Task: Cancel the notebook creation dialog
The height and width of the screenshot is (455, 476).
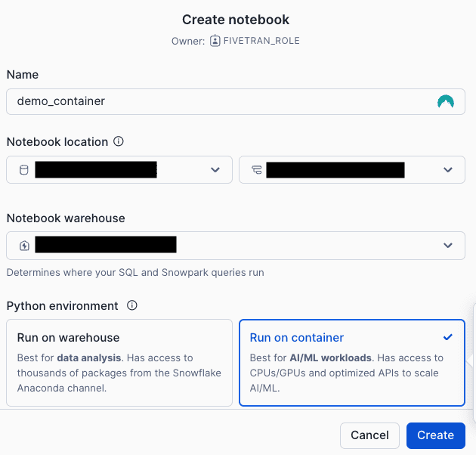Action: (369, 435)
